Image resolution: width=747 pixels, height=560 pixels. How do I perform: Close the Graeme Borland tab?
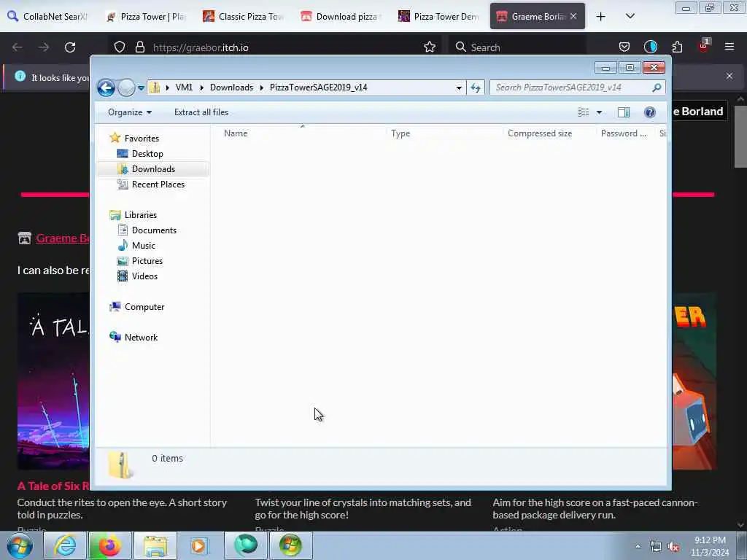pyautogui.click(x=573, y=17)
